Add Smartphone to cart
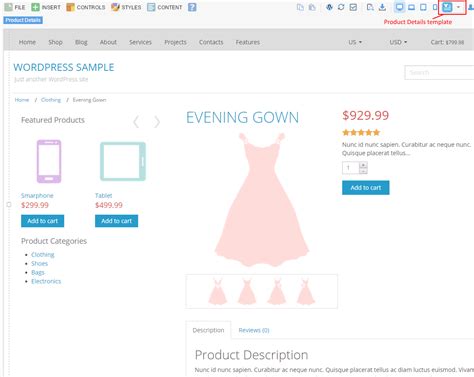474x377 pixels. [43, 221]
